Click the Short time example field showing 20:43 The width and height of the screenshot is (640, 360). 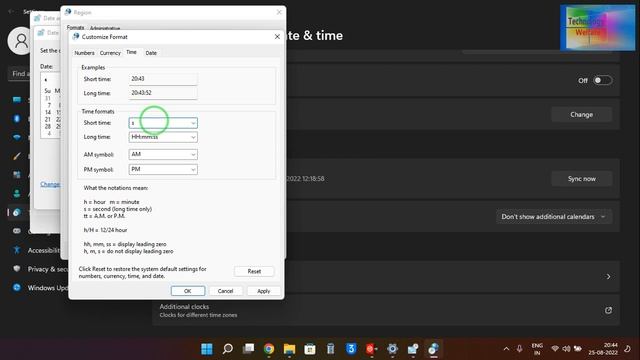pos(163,79)
